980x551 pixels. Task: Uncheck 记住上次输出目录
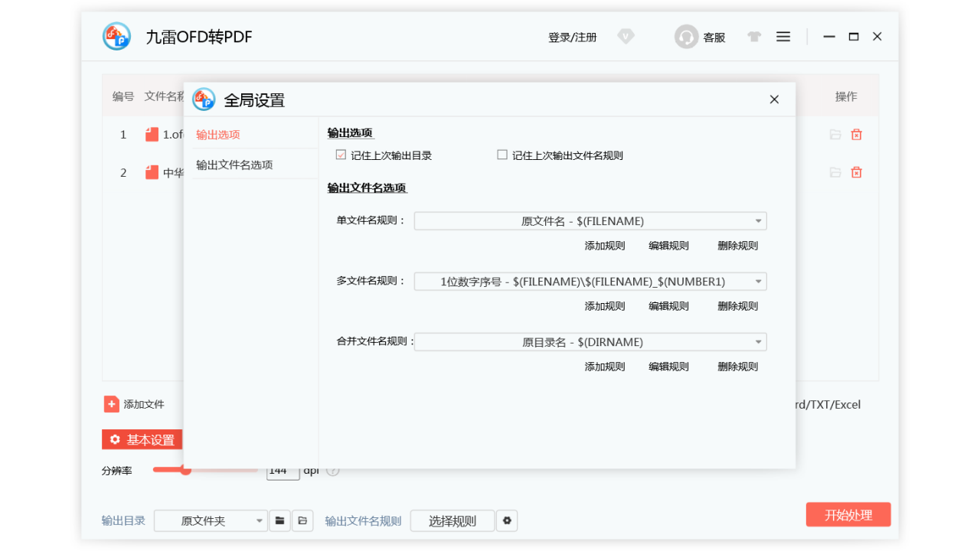(340, 154)
